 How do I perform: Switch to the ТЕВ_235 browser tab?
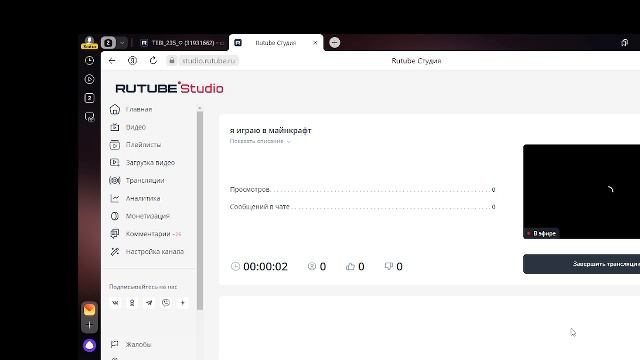pyautogui.click(x=182, y=42)
